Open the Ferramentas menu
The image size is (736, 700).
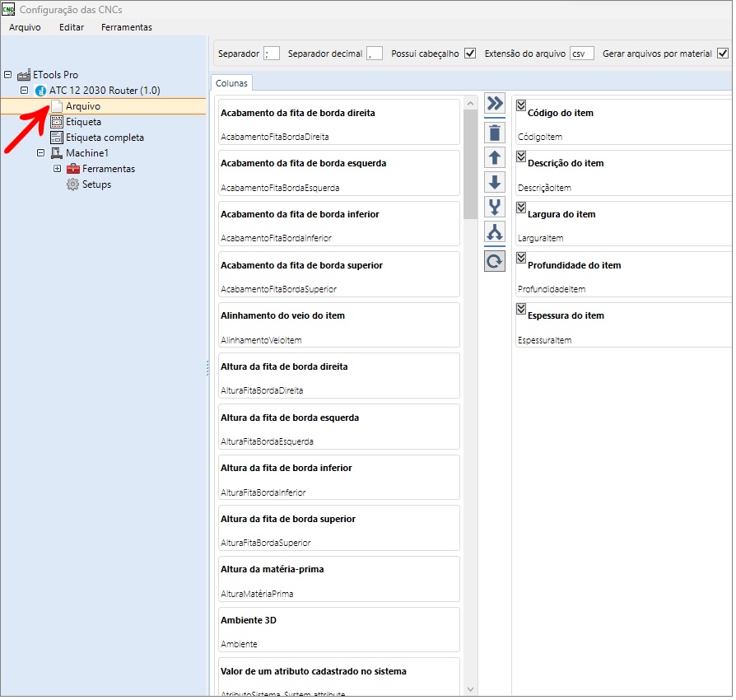128,27
